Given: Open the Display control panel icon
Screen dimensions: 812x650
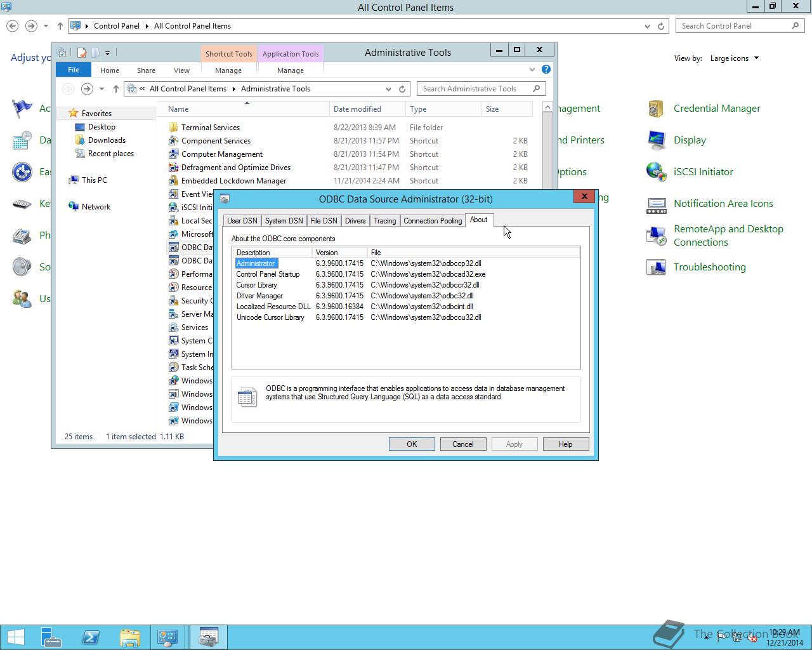Looking at the screenshot, I should coord(656,140).
